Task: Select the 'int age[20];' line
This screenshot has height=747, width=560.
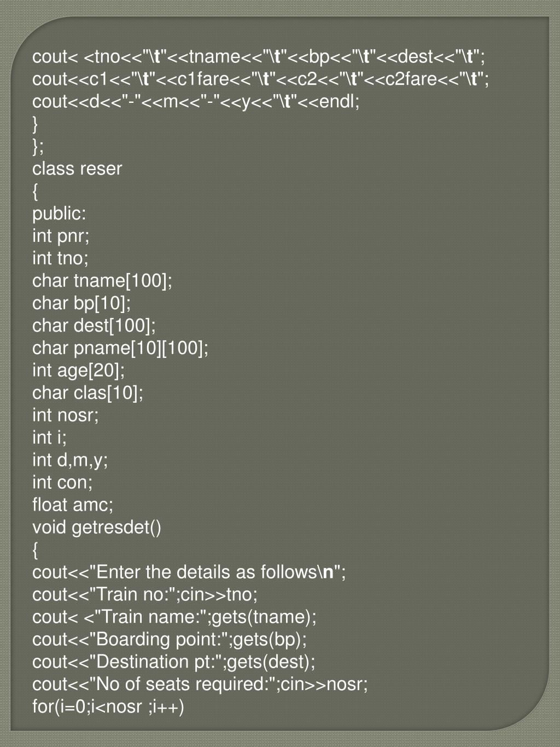Action: point(79,370)
